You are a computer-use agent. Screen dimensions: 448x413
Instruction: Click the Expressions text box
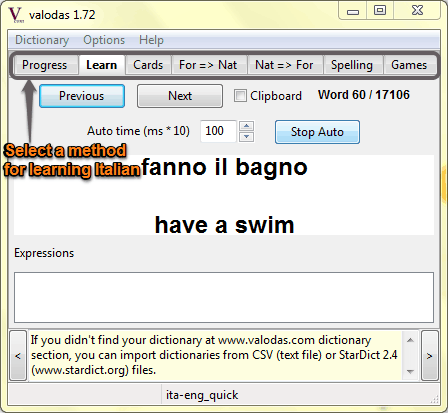coord(224,297)
